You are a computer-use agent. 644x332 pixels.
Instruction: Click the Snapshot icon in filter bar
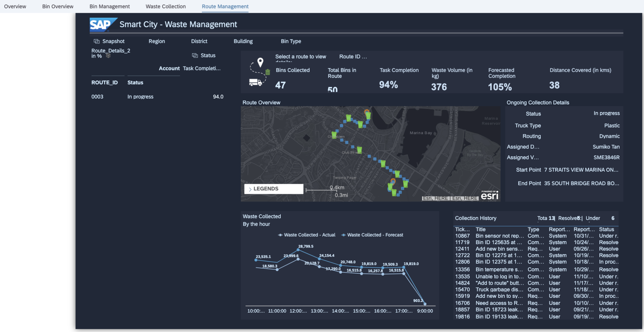point(97,41)
